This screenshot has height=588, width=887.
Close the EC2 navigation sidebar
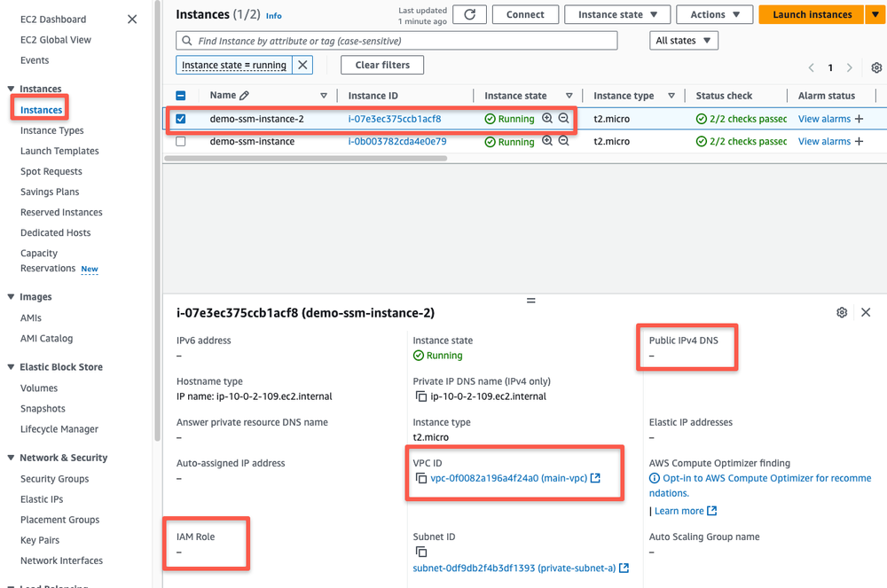(x=132, y=20)
